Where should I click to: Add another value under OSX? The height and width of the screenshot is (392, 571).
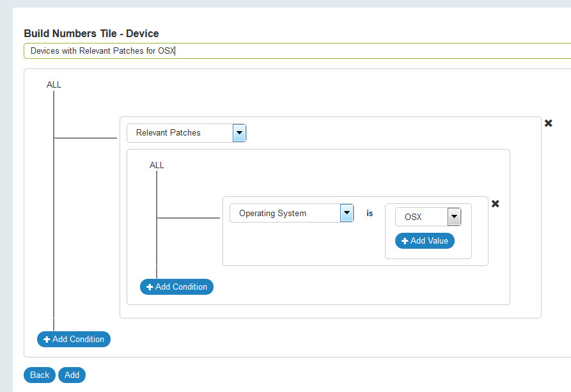pos(425,241)
